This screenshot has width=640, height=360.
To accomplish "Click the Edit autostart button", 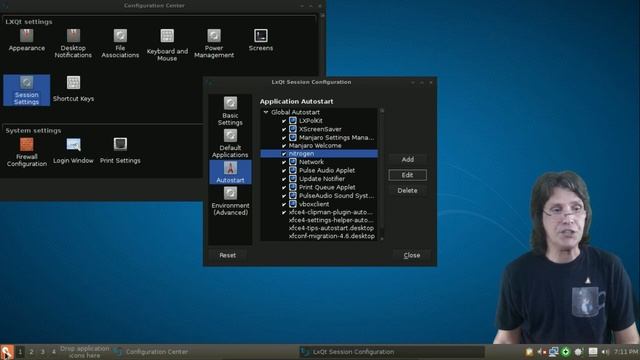I will pyautogui.click(x=407, y=175).
